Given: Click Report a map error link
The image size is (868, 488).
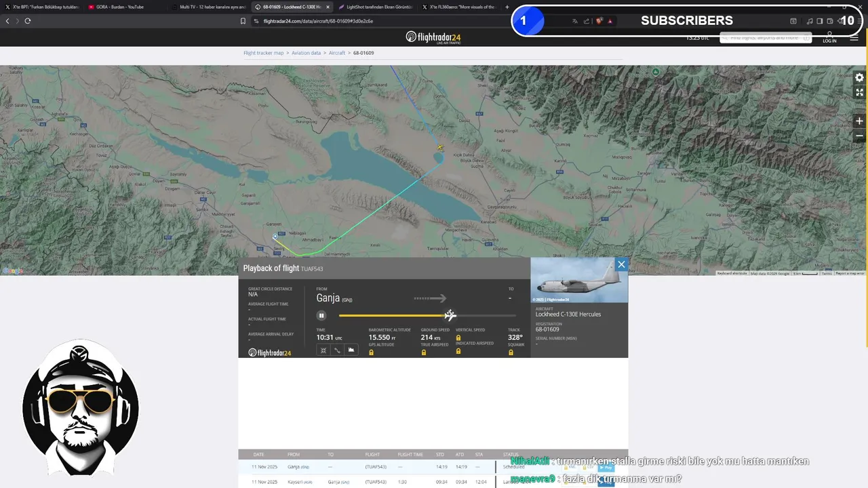Looking at the screenshot, I should click(850, 273).
